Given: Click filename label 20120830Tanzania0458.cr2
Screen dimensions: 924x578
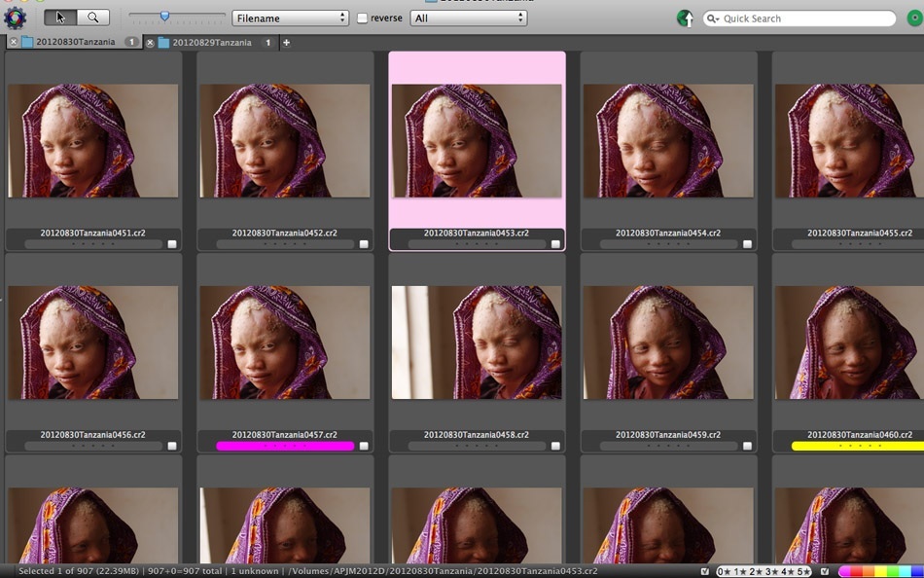Looking at the screenshot, I should click(477, 435).
